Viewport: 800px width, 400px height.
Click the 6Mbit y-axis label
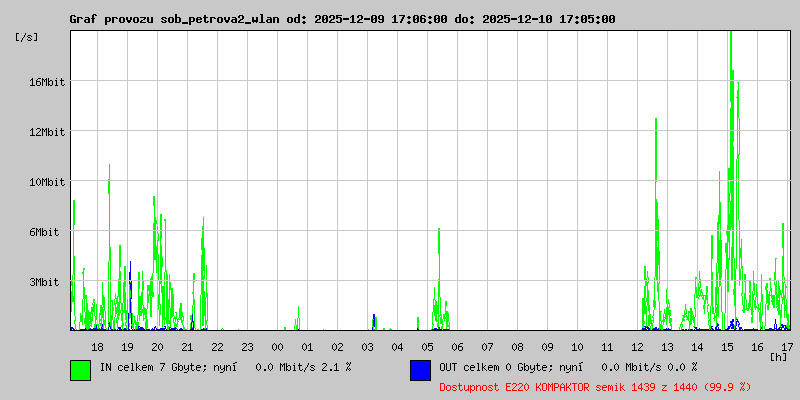click(x=44, y=232)
